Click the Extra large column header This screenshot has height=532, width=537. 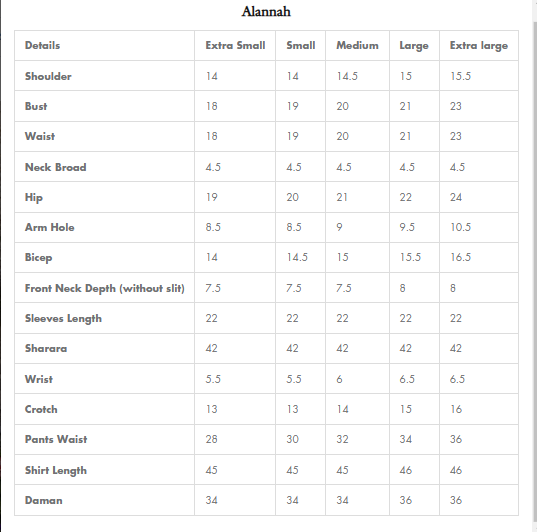pos(479,46)
